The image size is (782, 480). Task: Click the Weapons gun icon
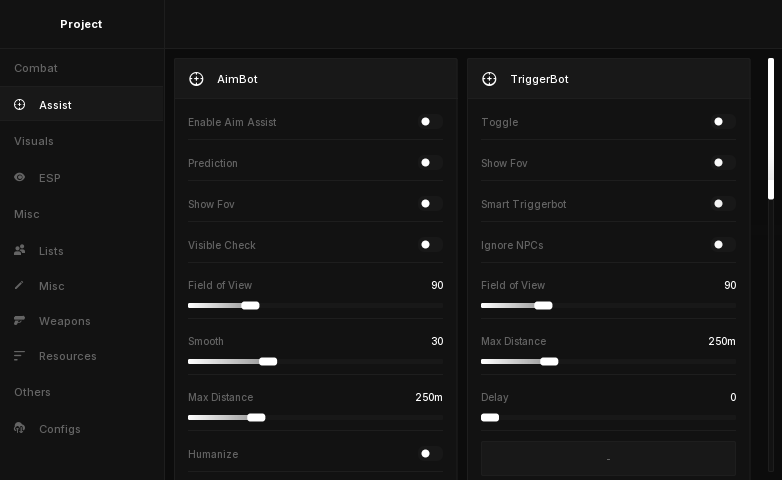click(20, 321)
